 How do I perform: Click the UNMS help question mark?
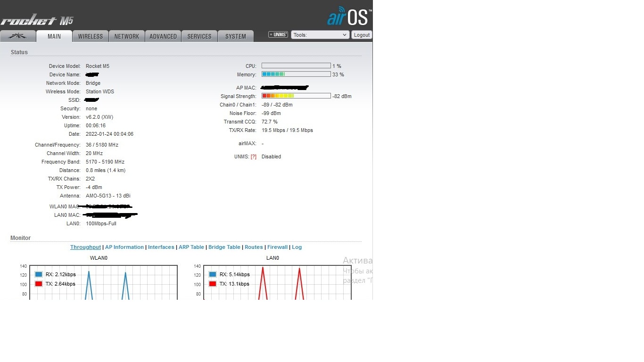[254, 157]
